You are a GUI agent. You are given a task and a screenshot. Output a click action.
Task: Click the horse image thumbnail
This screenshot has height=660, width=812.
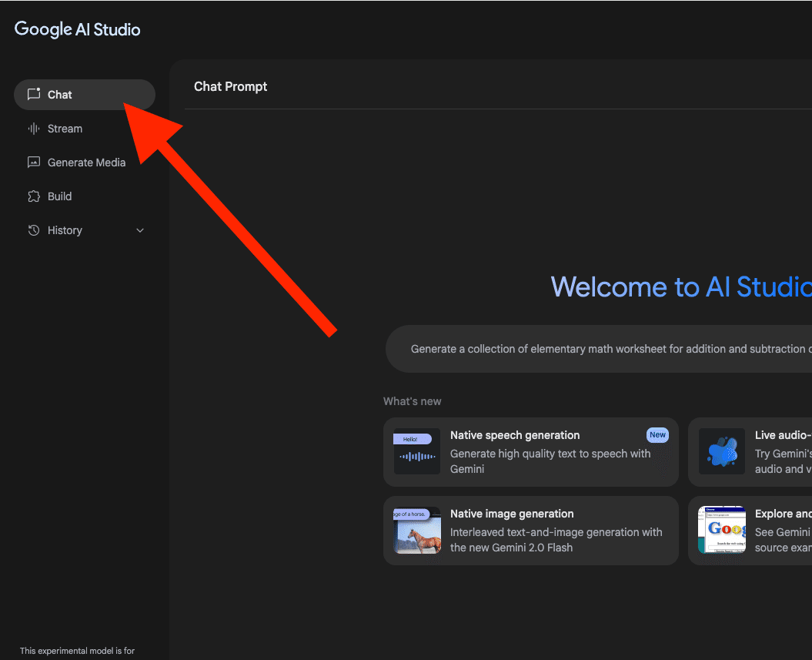(x=417, y=530)
